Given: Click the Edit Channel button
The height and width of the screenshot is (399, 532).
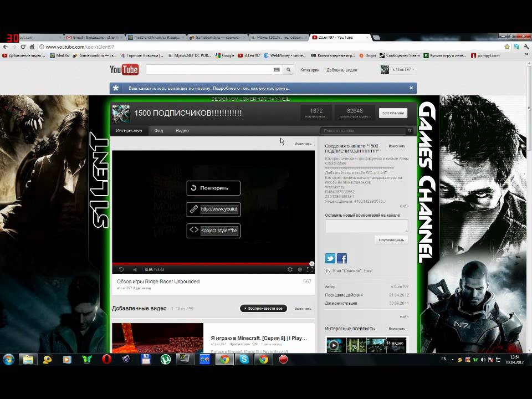Looking at the screenshot, I should coord(393,113).
